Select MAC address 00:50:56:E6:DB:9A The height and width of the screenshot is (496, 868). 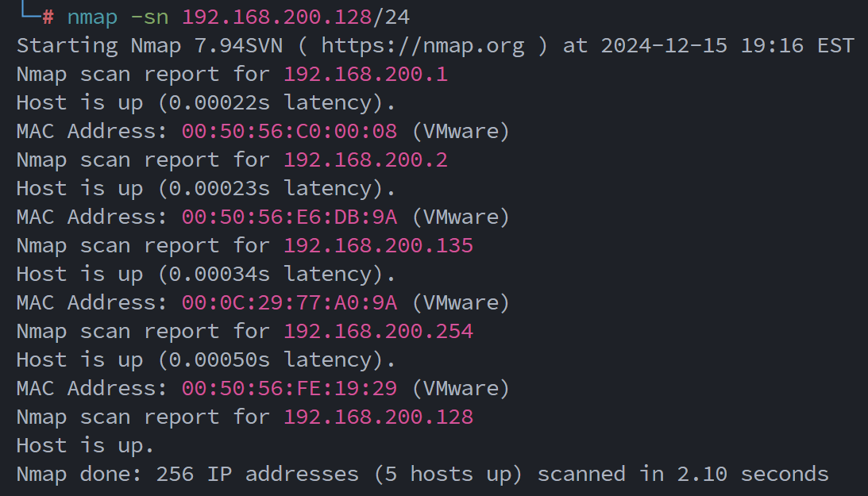click(x=289, y=217)
